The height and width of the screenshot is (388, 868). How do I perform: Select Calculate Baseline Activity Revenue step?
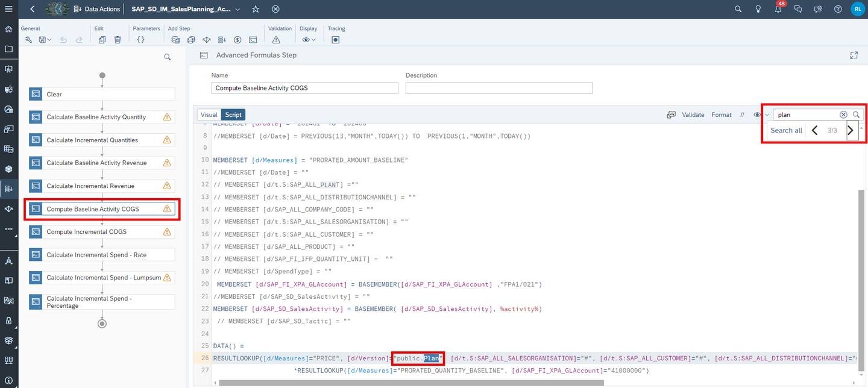point(102,163)
